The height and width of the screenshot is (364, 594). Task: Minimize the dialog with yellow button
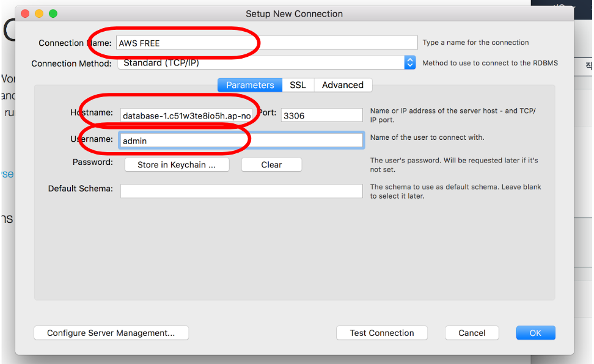point(39,13)
